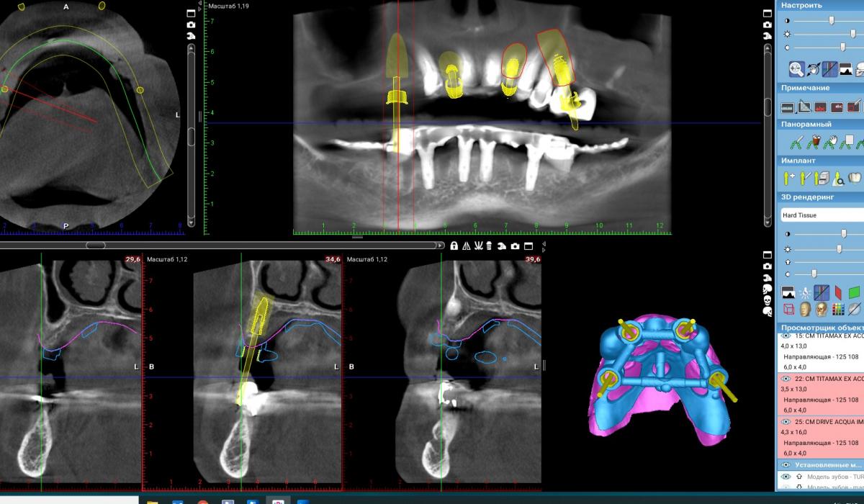The image size is (864, 504).
Task: Select the red text annotation tool
Action: [x=821, y=107]
